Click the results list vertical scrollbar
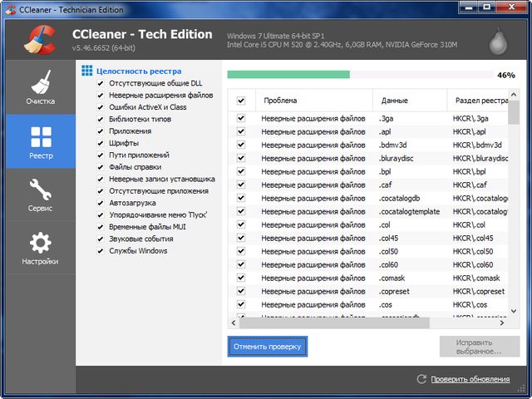532x399 pixels. pos(514,208)
